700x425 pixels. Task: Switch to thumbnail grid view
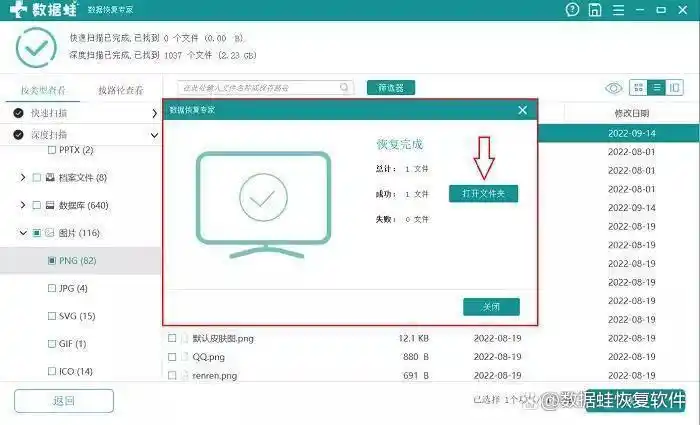[x=638, y=88]
